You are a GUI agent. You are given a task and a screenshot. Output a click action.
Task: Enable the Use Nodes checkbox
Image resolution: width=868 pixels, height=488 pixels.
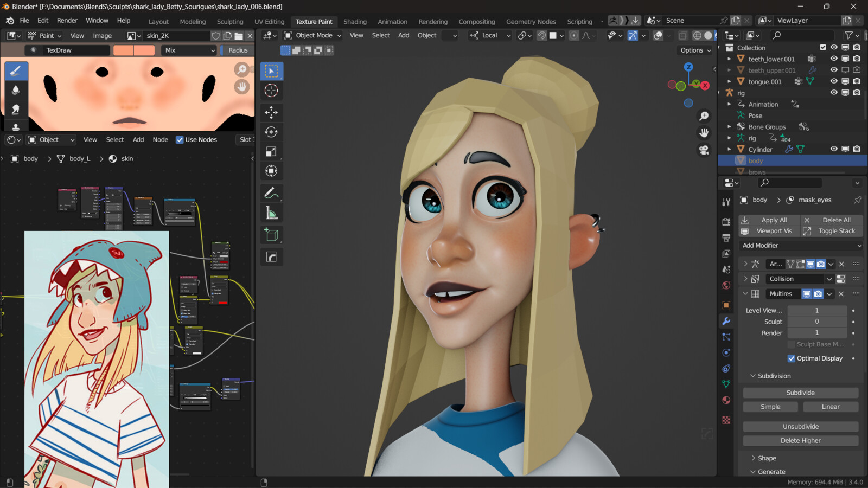tap(180, 140)
